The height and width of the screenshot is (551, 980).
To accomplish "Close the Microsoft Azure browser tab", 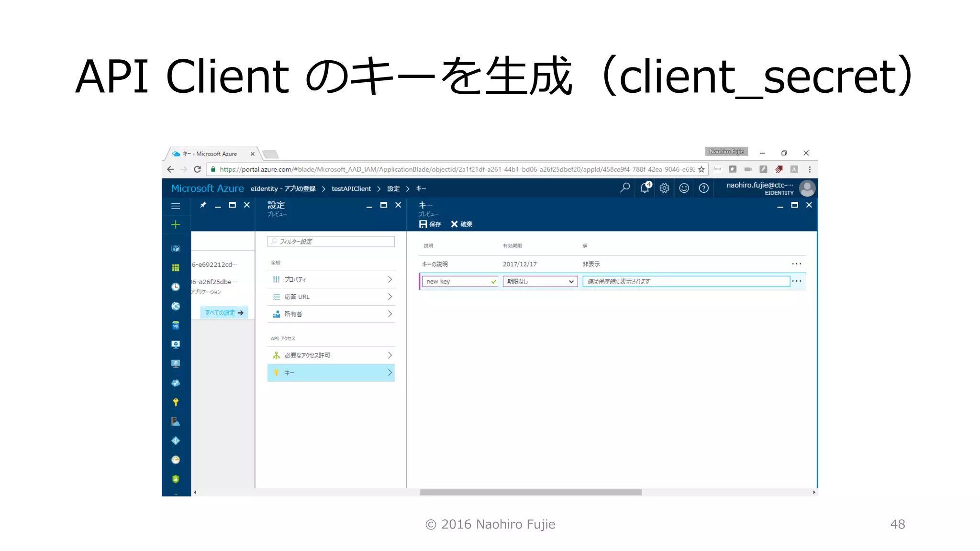I will (253, 154).
